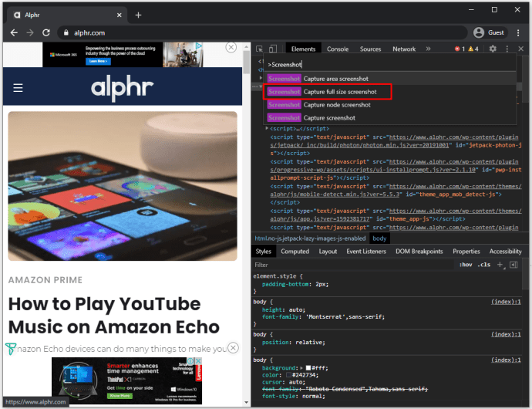Click the >Screenshot command input field

(390, 65)
